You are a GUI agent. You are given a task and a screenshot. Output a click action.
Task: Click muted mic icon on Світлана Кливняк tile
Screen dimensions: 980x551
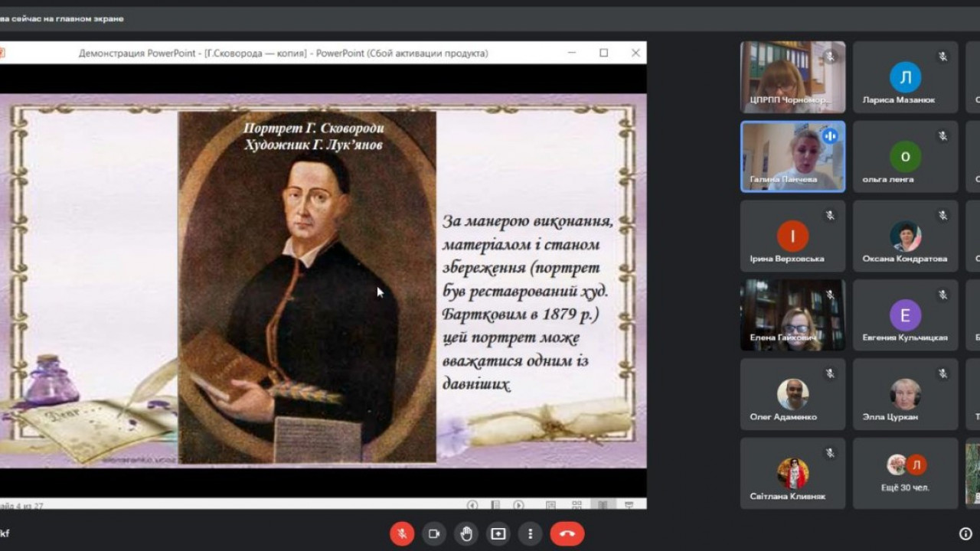pos(830,453)
